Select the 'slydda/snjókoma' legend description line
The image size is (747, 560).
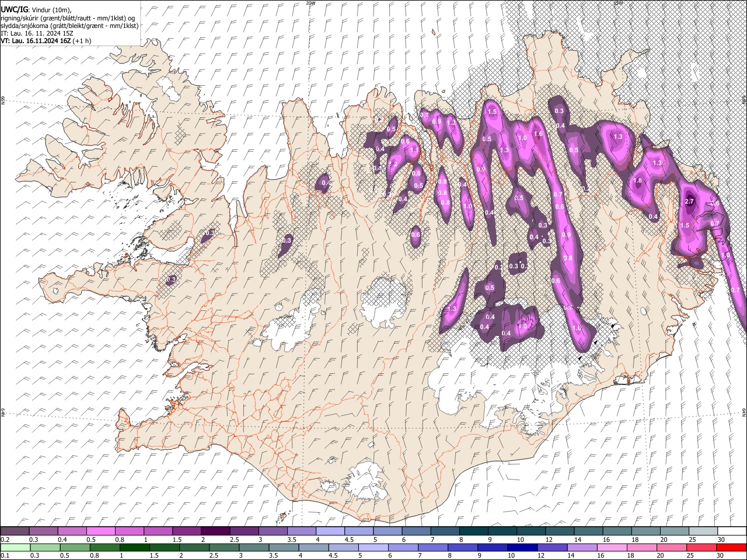[x=69, y=26]
